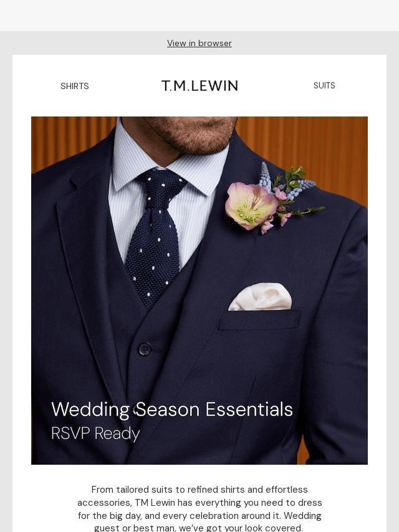Image resolution: width=399 pixels, height=532 pixels.
Task: Click the Wedding Season Essentials headline
Action: pyautogui.click(x=172, y=409)
